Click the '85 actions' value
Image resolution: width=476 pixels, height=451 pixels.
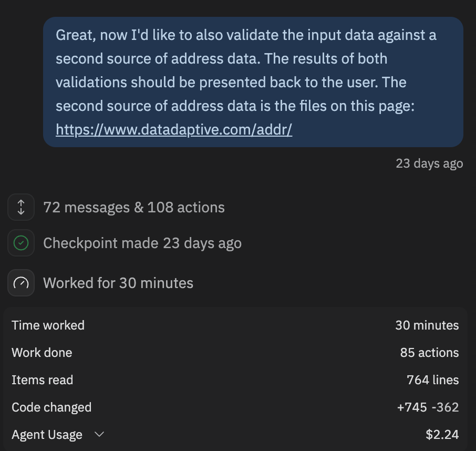coord(429,353)
